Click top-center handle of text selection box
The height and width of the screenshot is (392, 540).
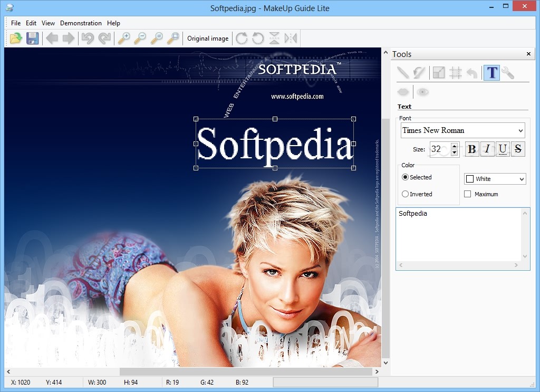click(x=275, y=119)
